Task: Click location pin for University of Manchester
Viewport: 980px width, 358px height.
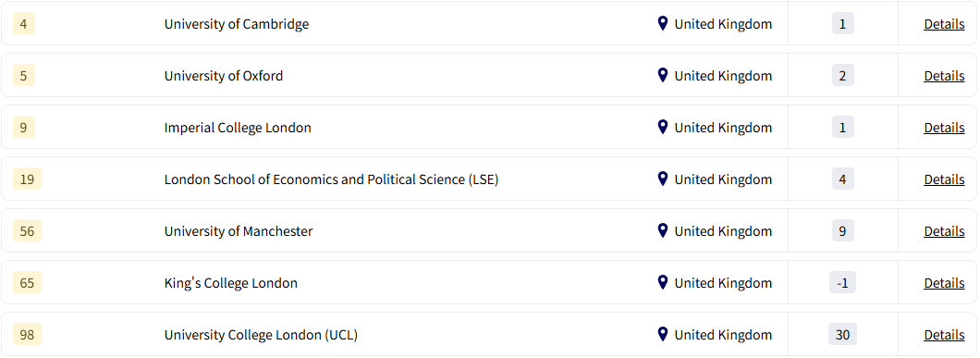Action: coord(663,231)
